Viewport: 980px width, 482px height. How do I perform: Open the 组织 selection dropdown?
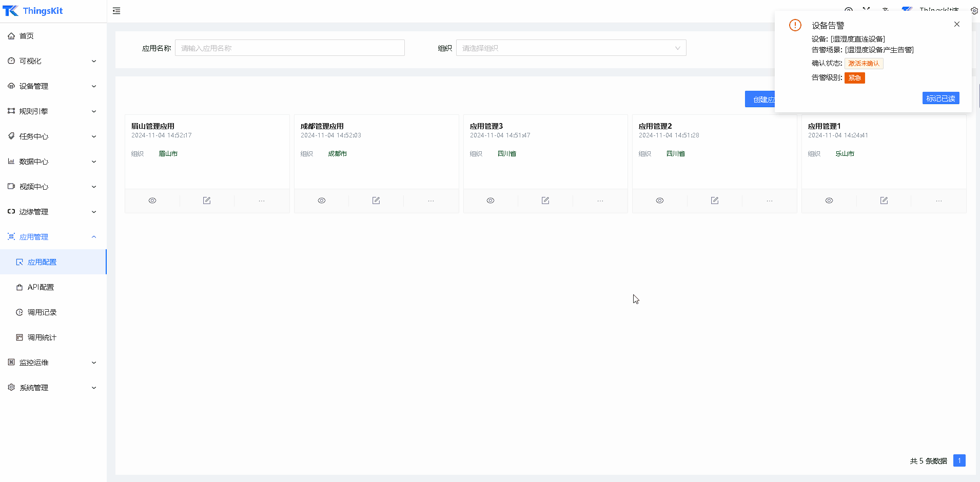[x=571, y=48]
